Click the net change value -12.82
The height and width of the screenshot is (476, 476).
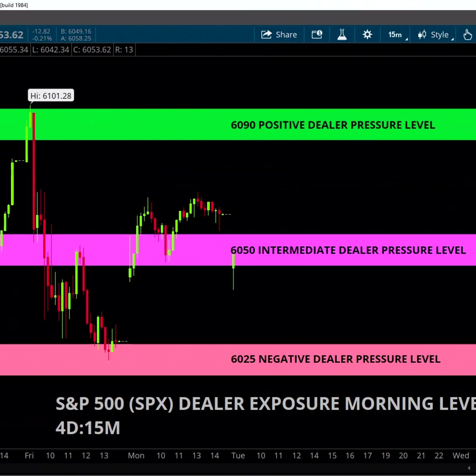pyautogui.click(x=41, y=31)
